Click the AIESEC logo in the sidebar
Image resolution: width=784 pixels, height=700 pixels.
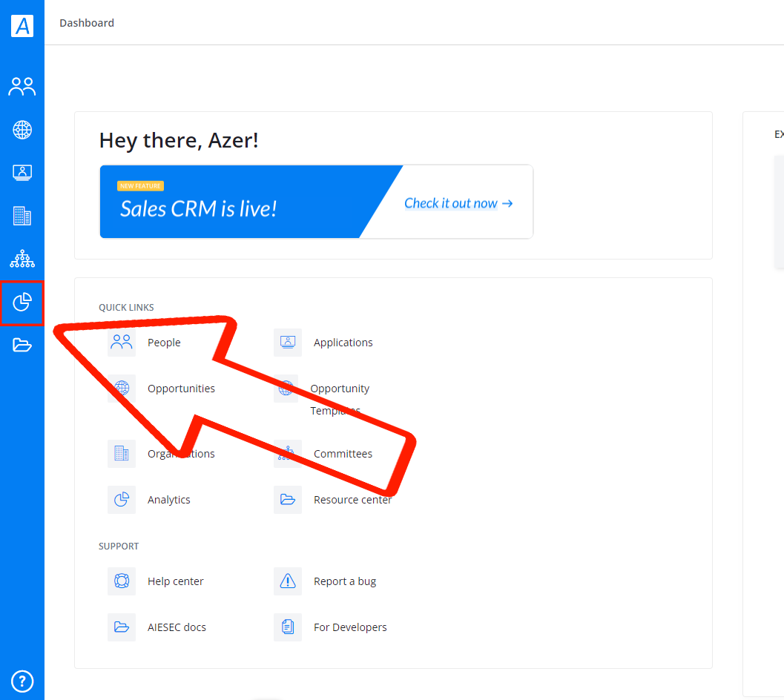22,26
